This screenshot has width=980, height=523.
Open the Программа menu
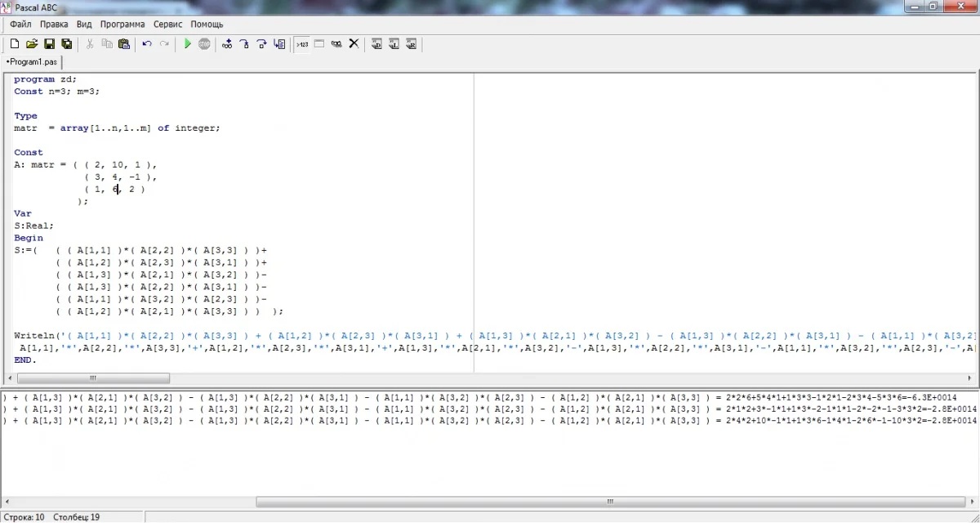pyautogui.click(x=122, y=25)
